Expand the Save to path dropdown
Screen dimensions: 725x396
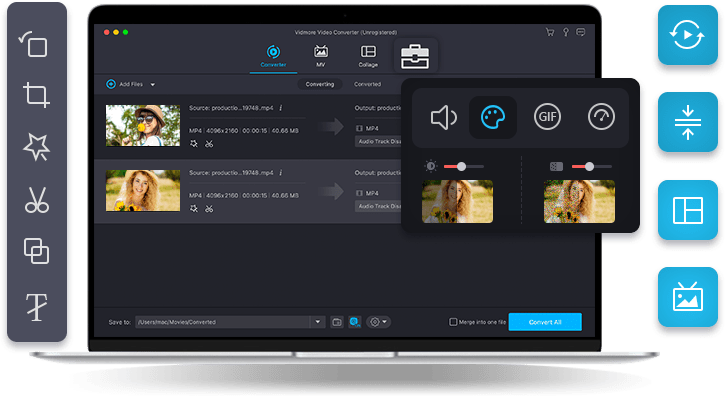[x=318, y=322]
